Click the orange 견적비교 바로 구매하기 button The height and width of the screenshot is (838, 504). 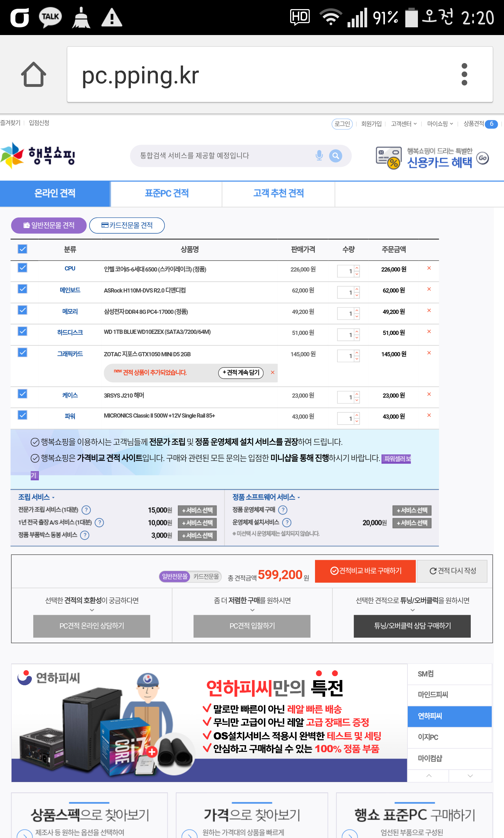point(365,571)
